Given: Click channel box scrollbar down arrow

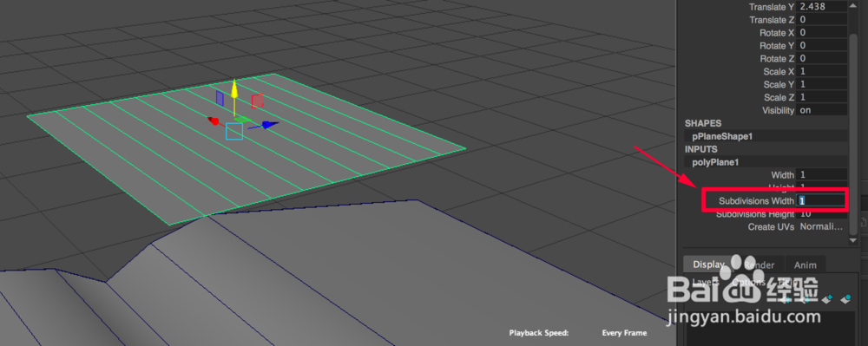Looking at the screenshot, I should coord(853,240).
